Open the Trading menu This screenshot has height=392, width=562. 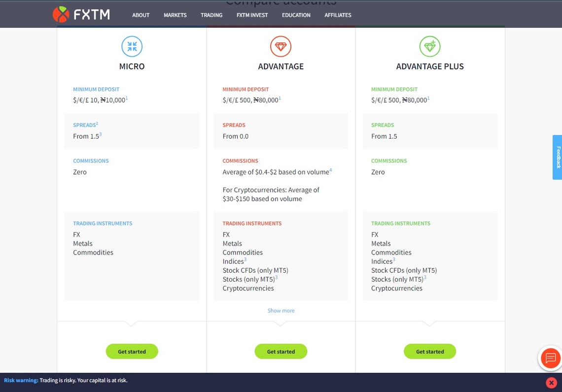coord(211,15)
